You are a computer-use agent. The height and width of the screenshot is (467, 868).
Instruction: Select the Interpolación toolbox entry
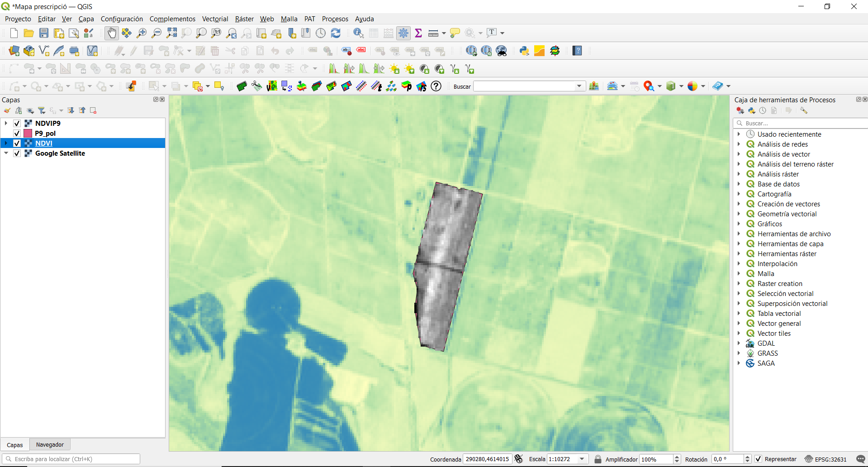(777, 263)
